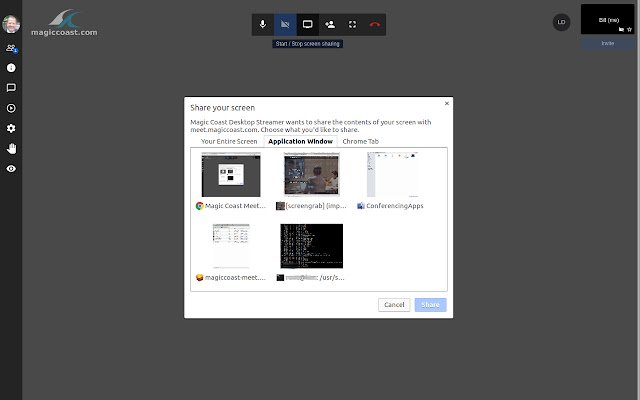The height and width of the screenshot is (400, 640).
Task: Click the Chrome icon beside Magic Coast Meet
Action: point(199,206)
